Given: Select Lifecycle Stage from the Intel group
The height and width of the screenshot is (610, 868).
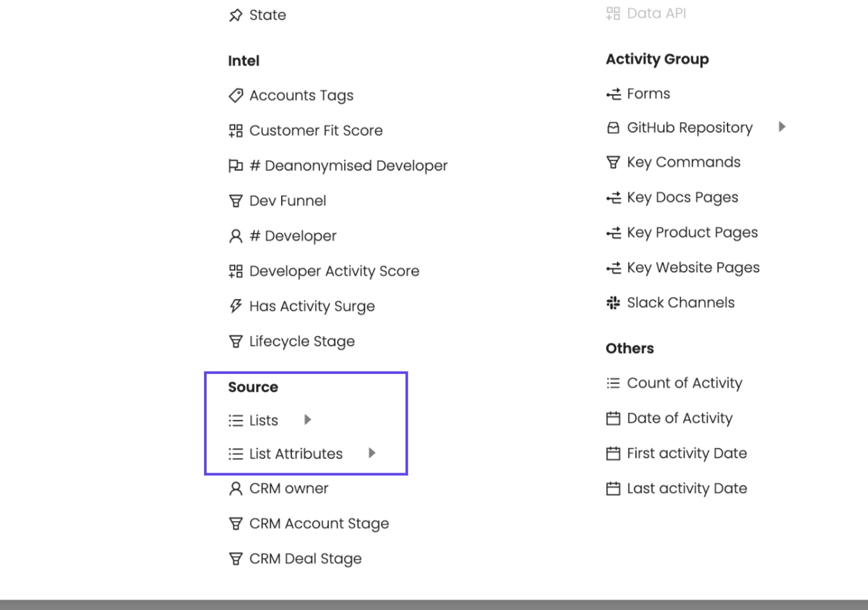Looking at the screenshot, I should coord(301,342).
